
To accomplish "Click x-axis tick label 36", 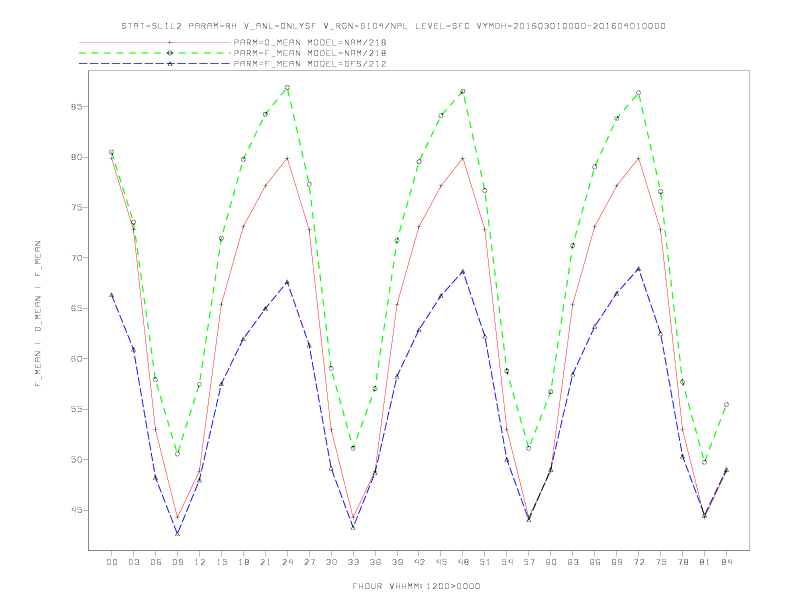I will 375,562.
